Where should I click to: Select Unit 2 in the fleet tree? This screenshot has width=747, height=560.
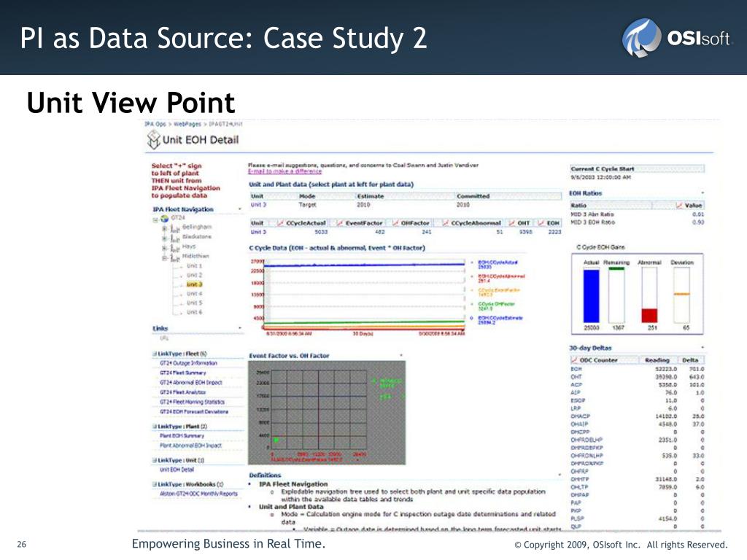click(x=194, y=275)
